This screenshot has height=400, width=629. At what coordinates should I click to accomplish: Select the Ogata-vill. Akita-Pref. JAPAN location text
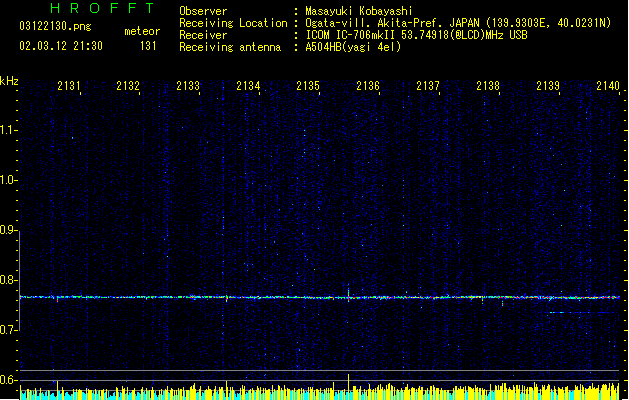pos(458,23)
